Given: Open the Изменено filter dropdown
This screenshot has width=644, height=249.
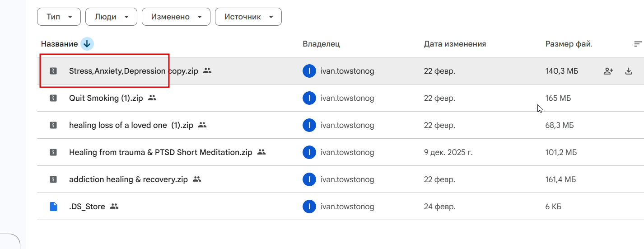Looking at the screenshot, I should pyautogui.click(x=176, y=17).
